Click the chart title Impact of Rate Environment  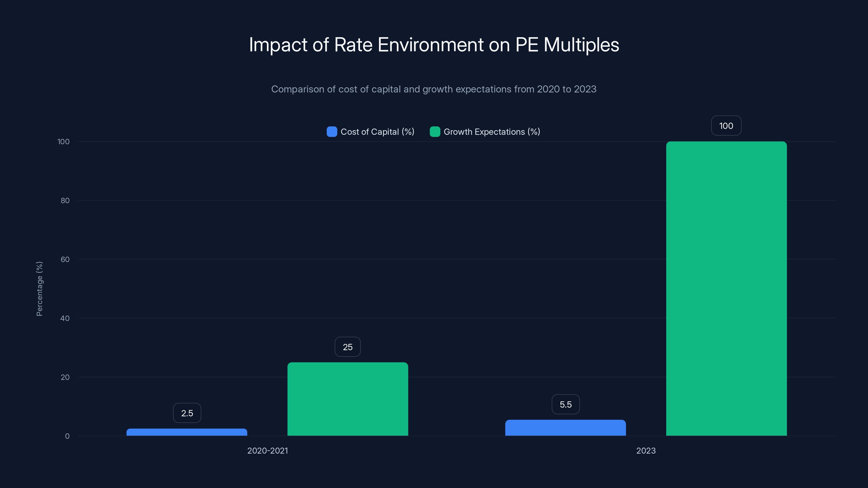tap(434, 44)
